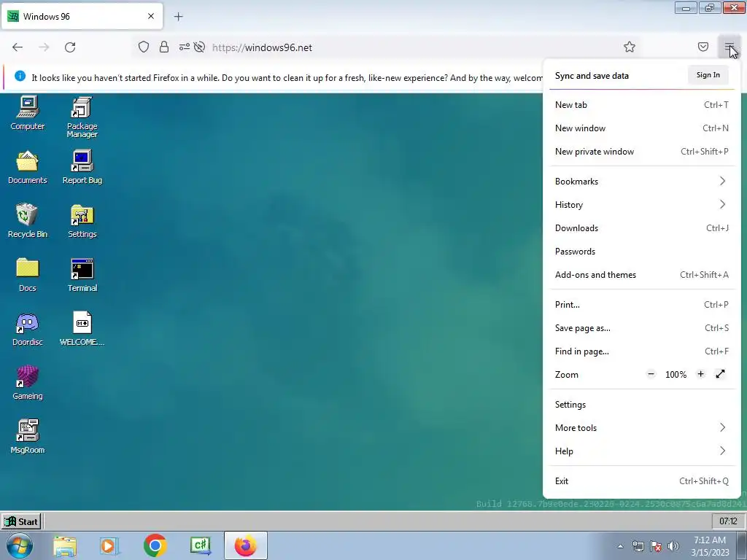Click the Windows 96 Start button
Screen dimensions: 747x560
click(x=21, y=521)
